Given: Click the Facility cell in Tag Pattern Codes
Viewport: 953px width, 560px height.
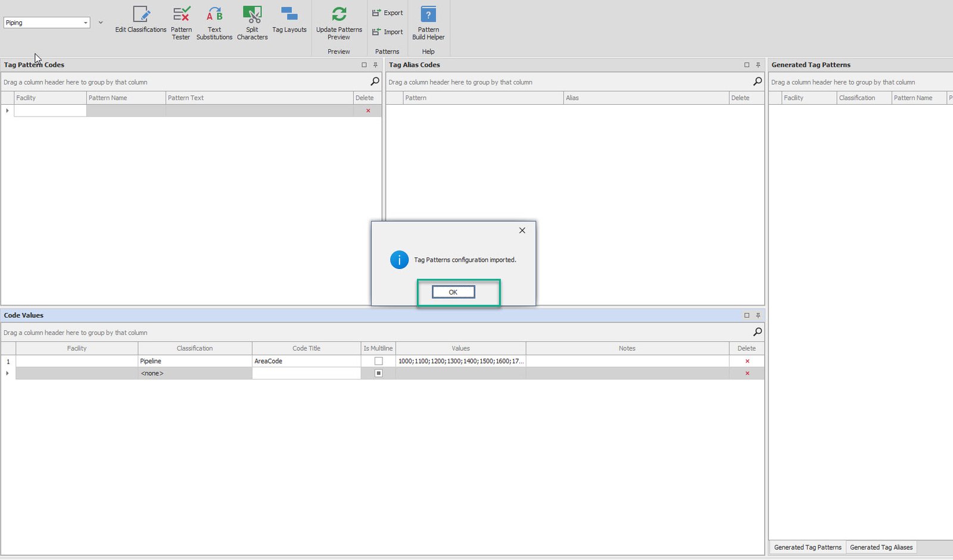Looking at the screenshot, I should point(50,111).
